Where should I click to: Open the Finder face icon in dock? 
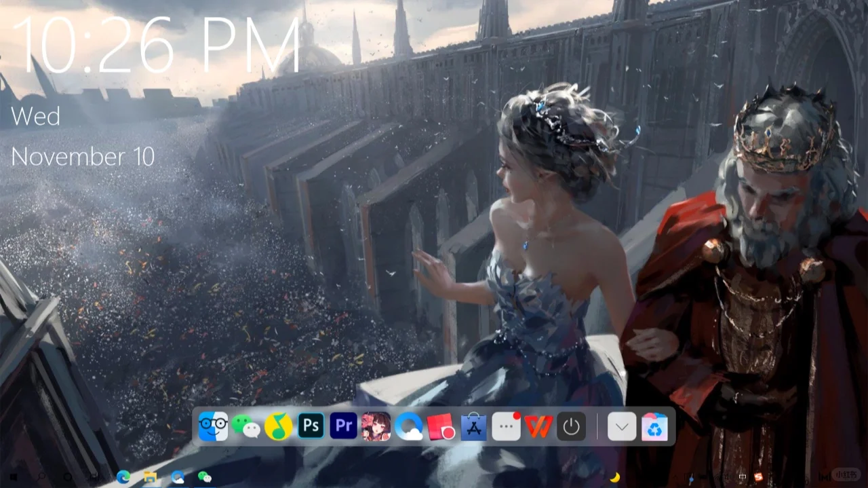(x=213, y=426)
